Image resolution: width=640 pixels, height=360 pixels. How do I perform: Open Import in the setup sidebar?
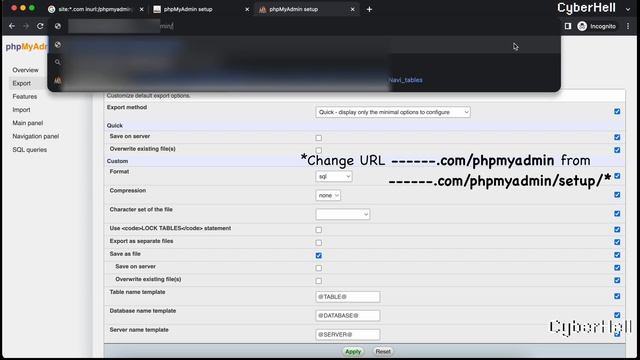21,110
